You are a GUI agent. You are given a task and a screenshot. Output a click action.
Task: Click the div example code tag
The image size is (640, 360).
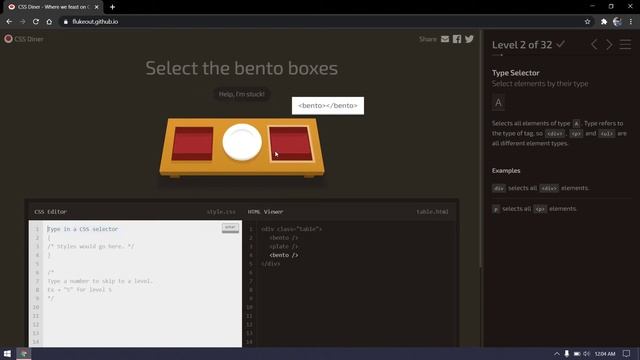[499, 188]
